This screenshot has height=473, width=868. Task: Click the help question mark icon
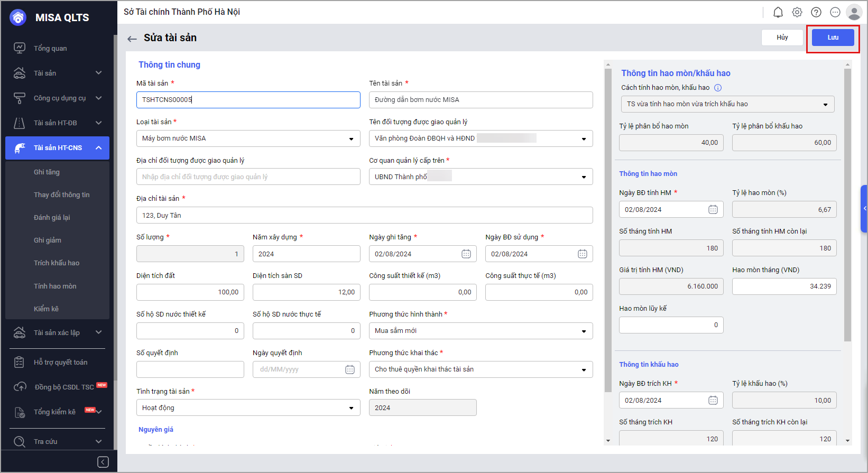pyautogui.click(x=816, y=12)
